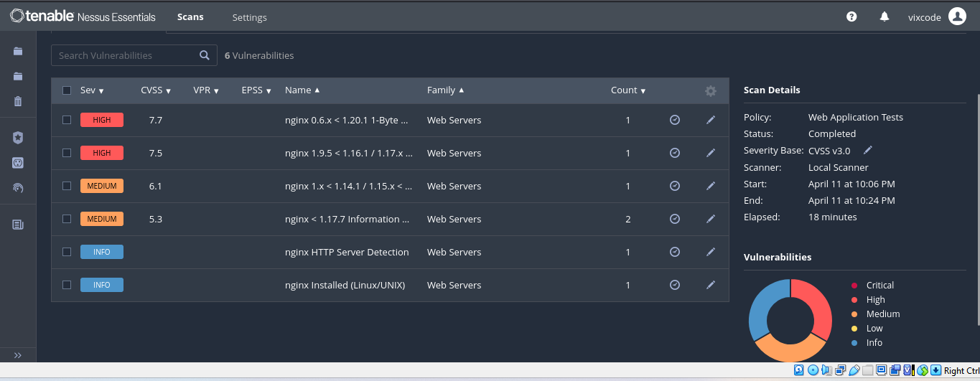
Task: Click pencil icon for CVSS 7.5 row
Action: pyautogui.click(x=711, y=153)
